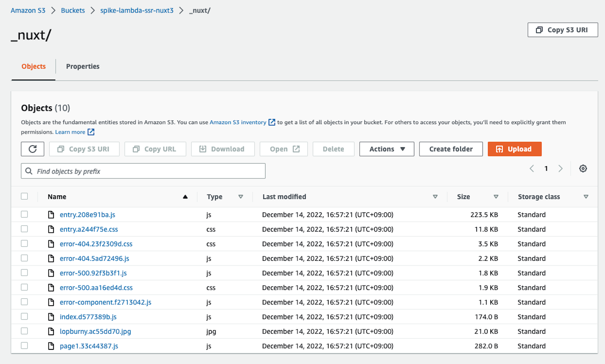
Task: Click the Create folder button
Action: [x=451, y=149]
